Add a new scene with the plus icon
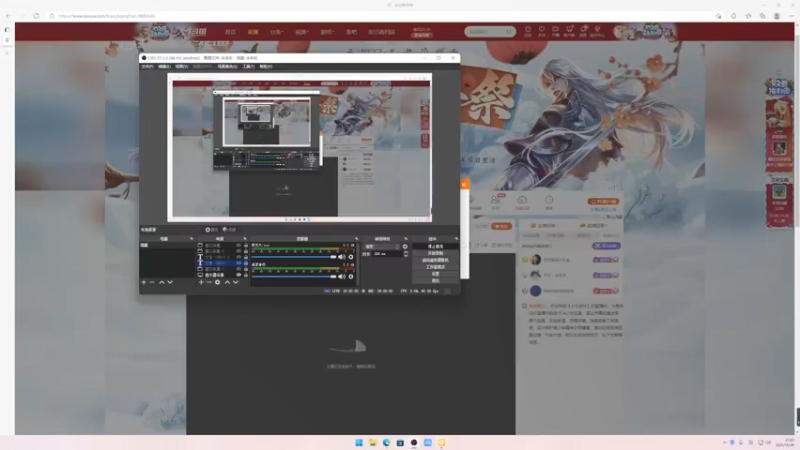The image size is (800, 450). point(144,282)
